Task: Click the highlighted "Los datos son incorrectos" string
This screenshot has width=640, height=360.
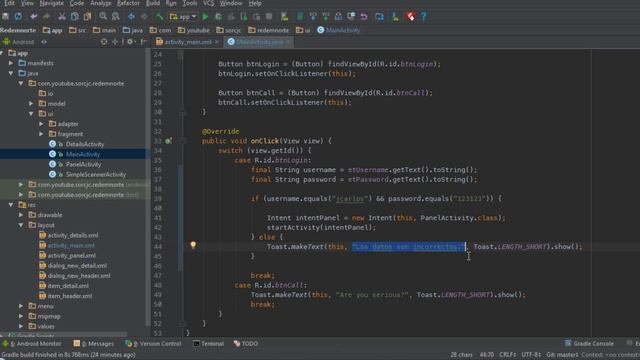Action: (408, 247)
